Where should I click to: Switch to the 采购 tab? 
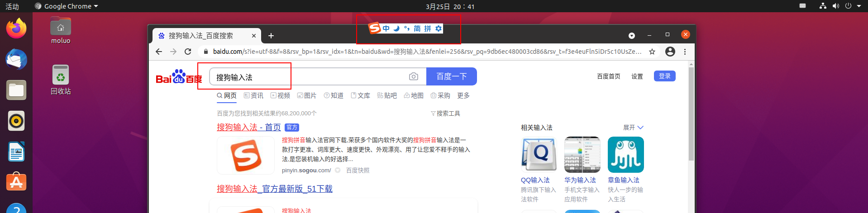pos(440,95)
